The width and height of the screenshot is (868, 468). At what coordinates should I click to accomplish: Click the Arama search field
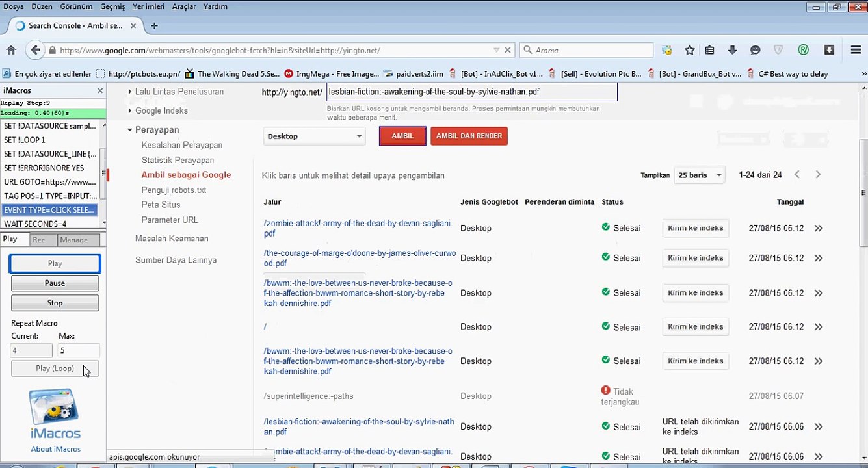(586, 50)
